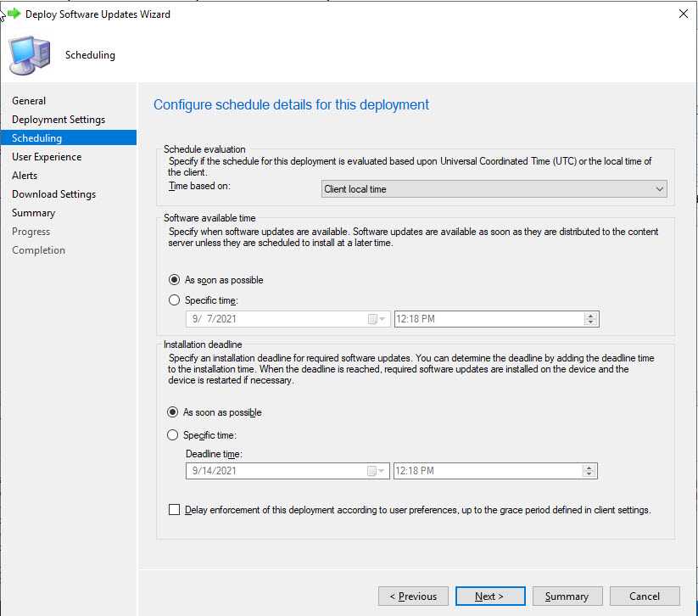
Task: Click spinner arrows on software available time
Action: pos(590,320)
